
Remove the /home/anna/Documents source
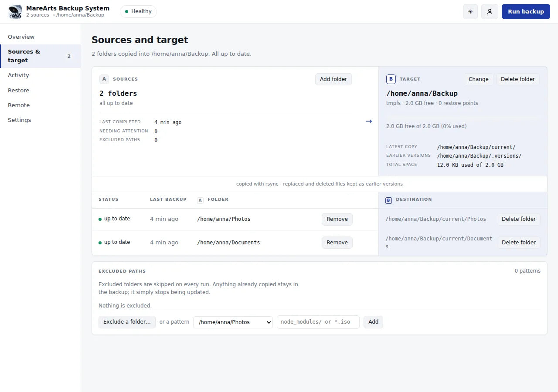click(337, 243)
